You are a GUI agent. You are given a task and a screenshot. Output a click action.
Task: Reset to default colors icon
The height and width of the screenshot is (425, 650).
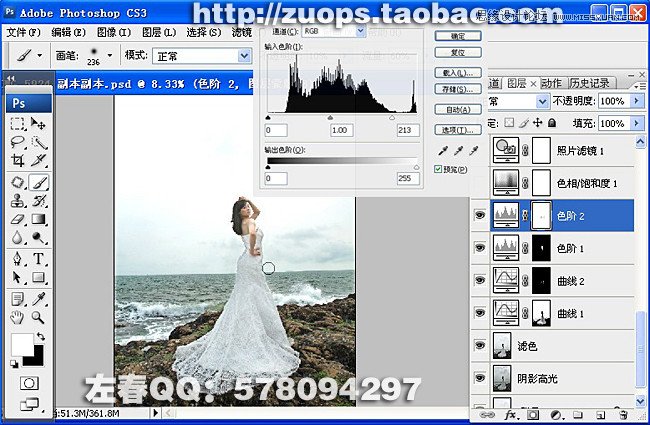[15, 364]
